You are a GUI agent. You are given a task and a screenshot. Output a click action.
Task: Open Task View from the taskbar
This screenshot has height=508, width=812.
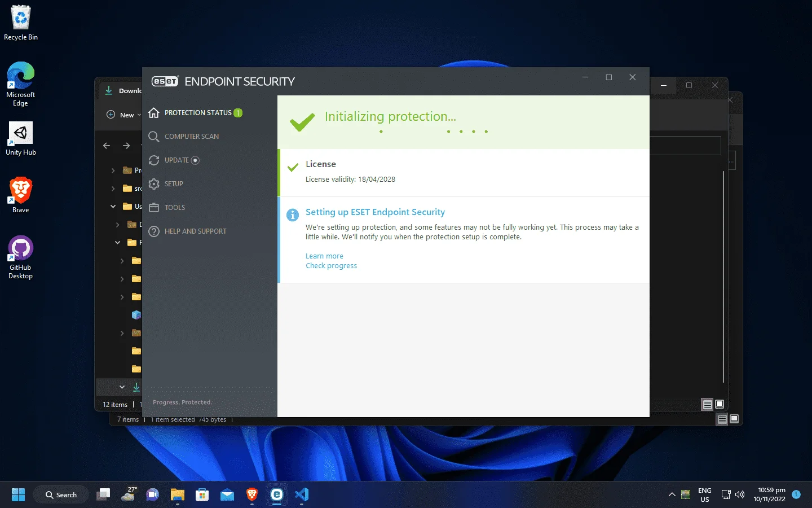(103, 495)
